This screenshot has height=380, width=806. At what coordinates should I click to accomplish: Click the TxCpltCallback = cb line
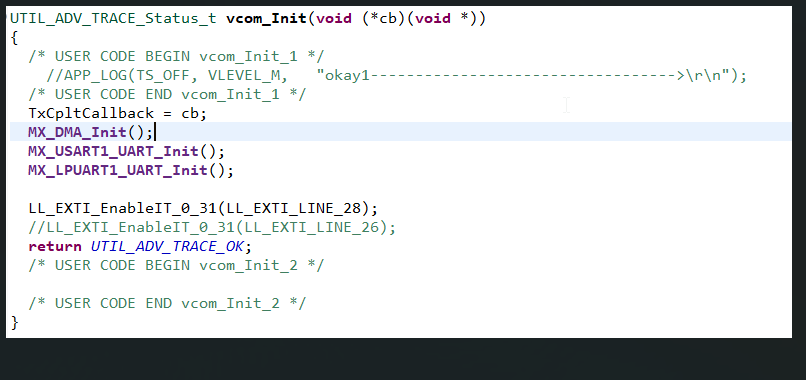click(x=118, y=113)
